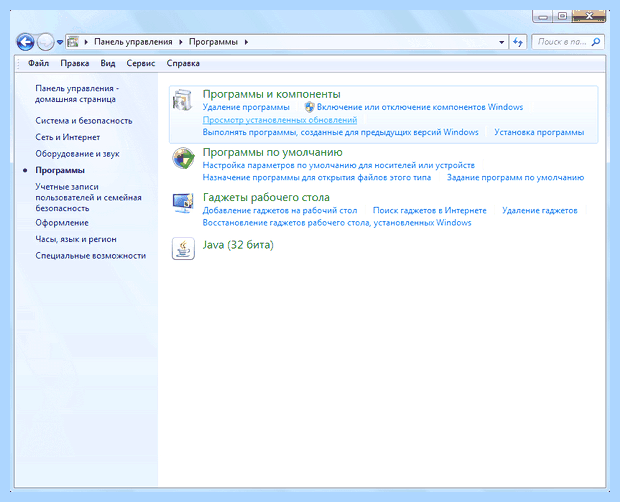Click the Java coffee cup icon

pos(183,249)
